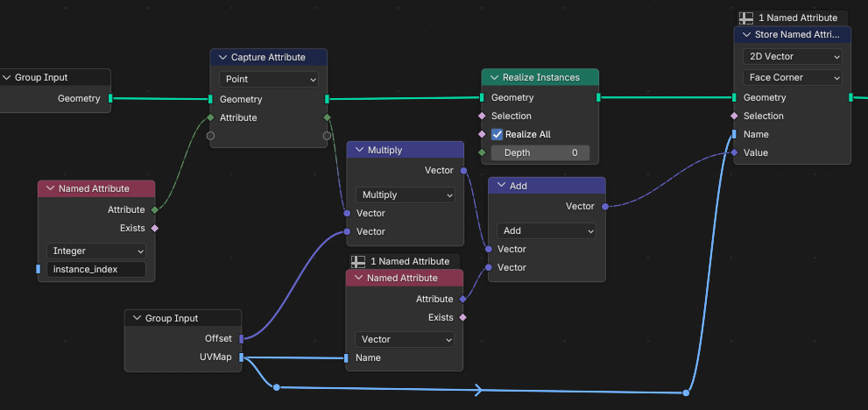Click Exists socket on Vector Named Attribute node
The width and height of the screenshot is (868, 410).
(x=463, y=317)
